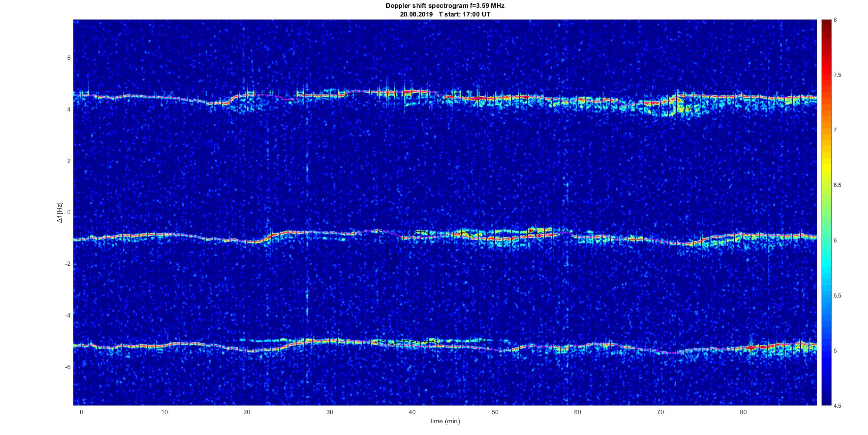This screenshot has height=435, width=868.
Task: Click colorbar tick label 8
Action: 835,20
